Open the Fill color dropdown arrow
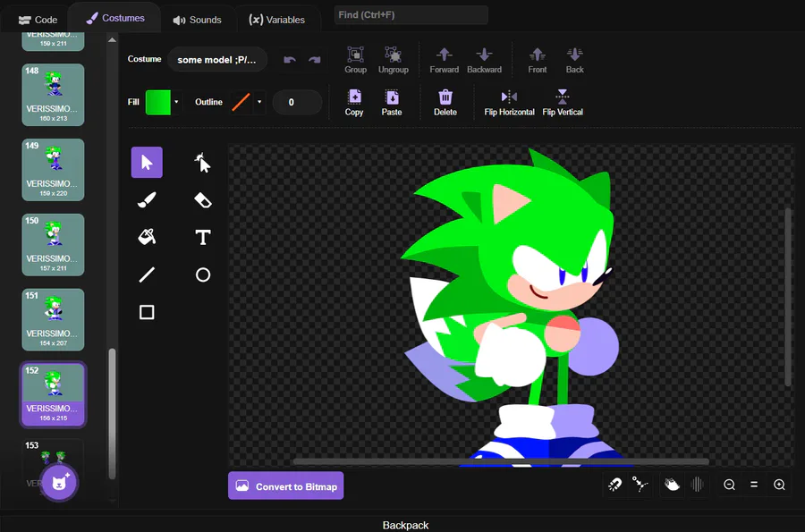 [176, 102]
